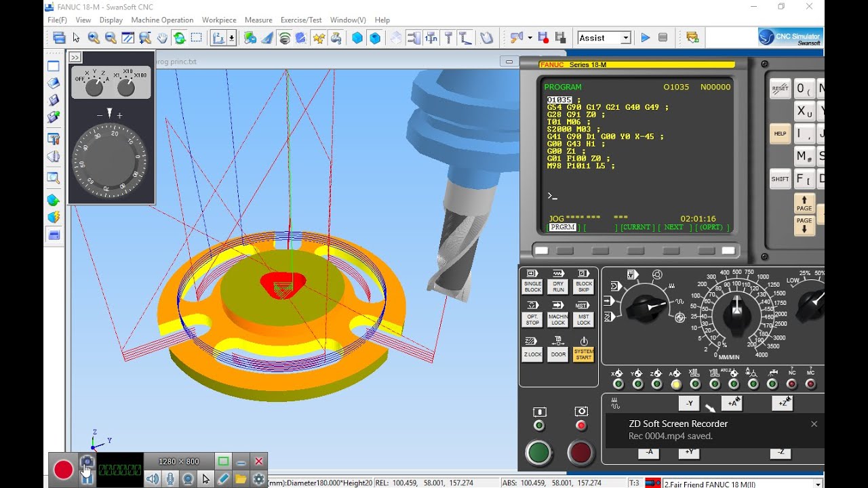Open the Machine Operation menu
This screenshot has height=488, width=868.
(162, 20)
